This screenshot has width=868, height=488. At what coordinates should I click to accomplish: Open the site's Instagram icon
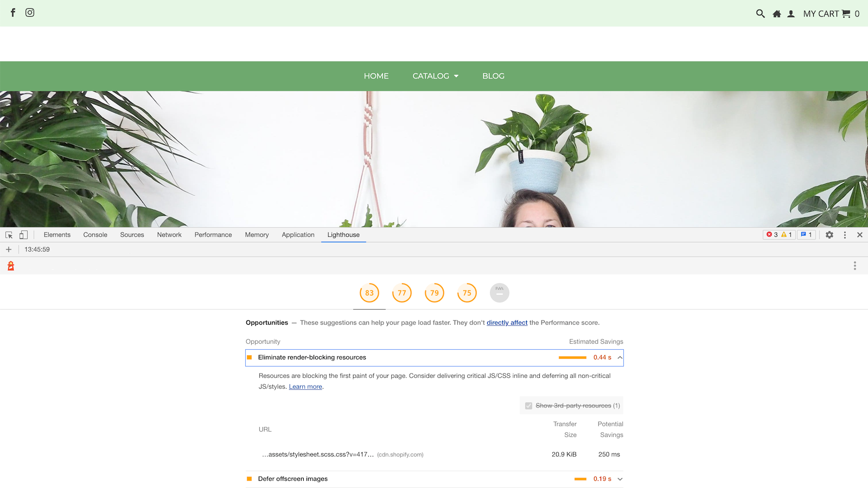[x=30, y=12]
